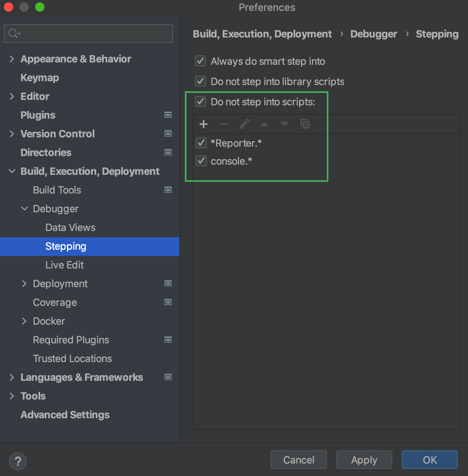This screenshot has width=468, height=476.
Task: Collapse the Debugger tree node
Action: tap(25, 209)
